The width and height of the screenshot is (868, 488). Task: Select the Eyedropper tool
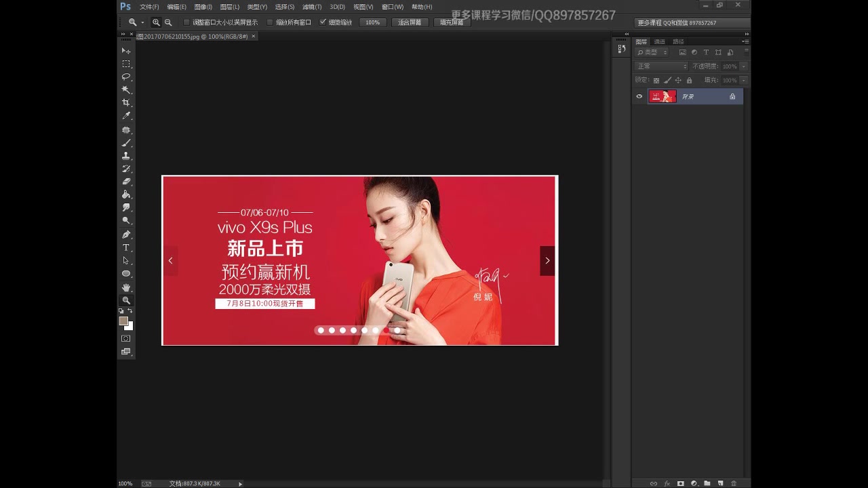[126, 116]
